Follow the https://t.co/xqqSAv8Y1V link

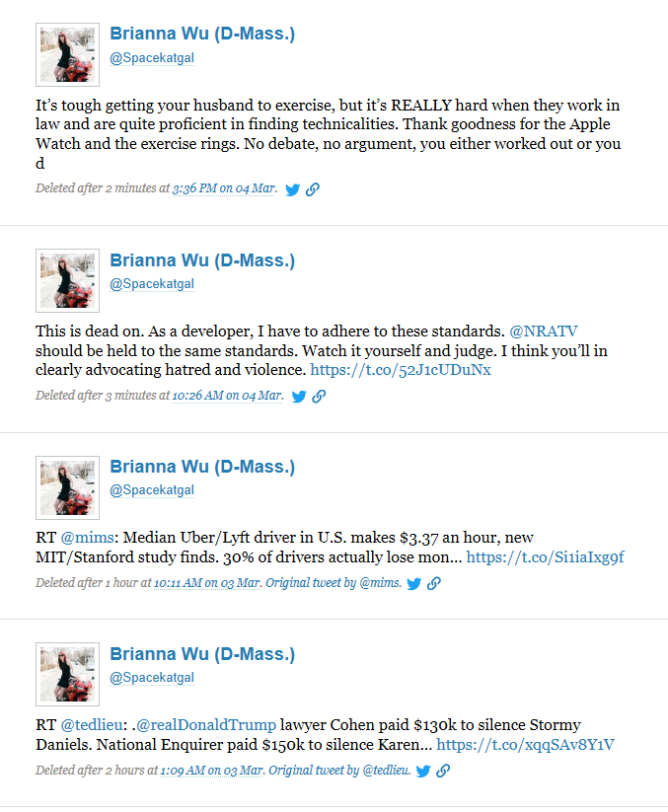pos(525,745)
